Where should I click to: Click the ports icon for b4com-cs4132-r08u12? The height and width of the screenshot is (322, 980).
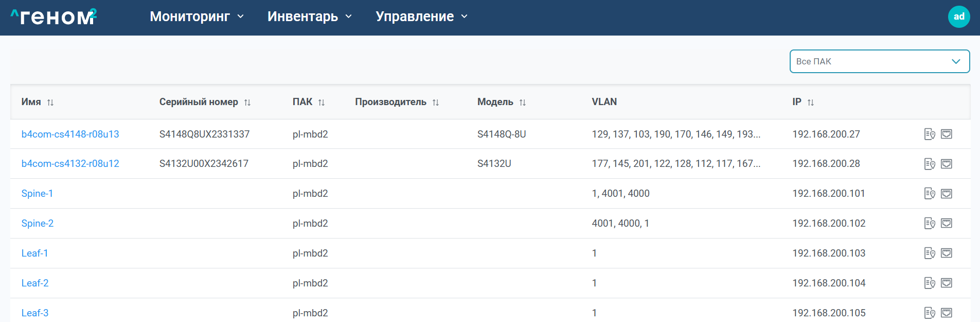pos(946,164)
